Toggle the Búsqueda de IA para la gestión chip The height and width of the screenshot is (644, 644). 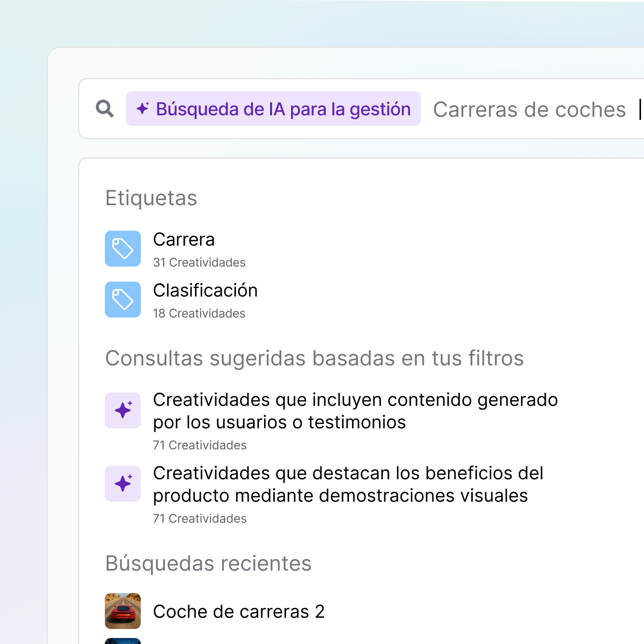[273, 108]
